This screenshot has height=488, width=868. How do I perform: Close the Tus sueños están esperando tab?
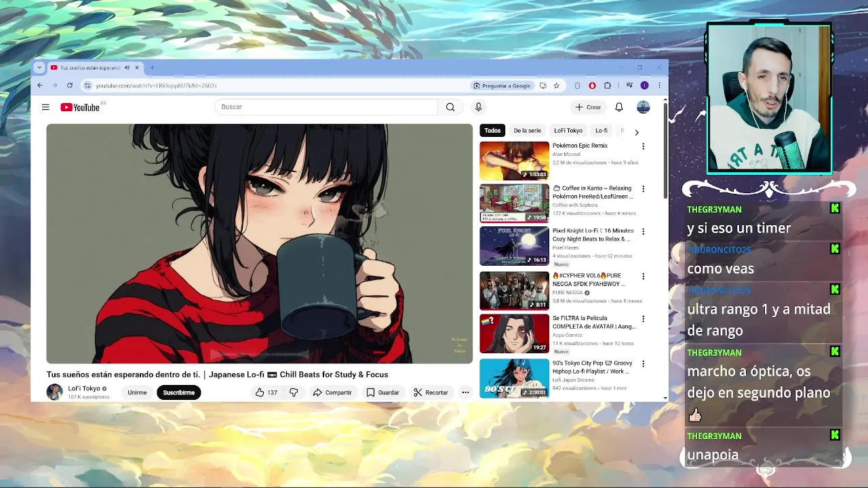pos(137,68)
